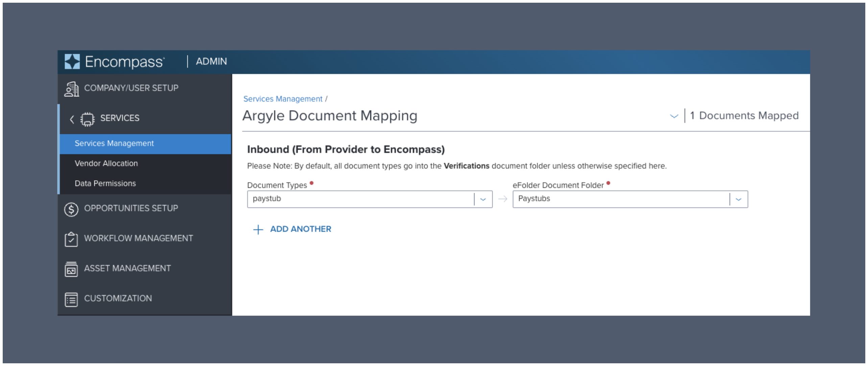Image resolution: width=868 pixels, height=366 pixels.
Task: Collapse the Services section with the back chevron
Action: tap(71, 119)
